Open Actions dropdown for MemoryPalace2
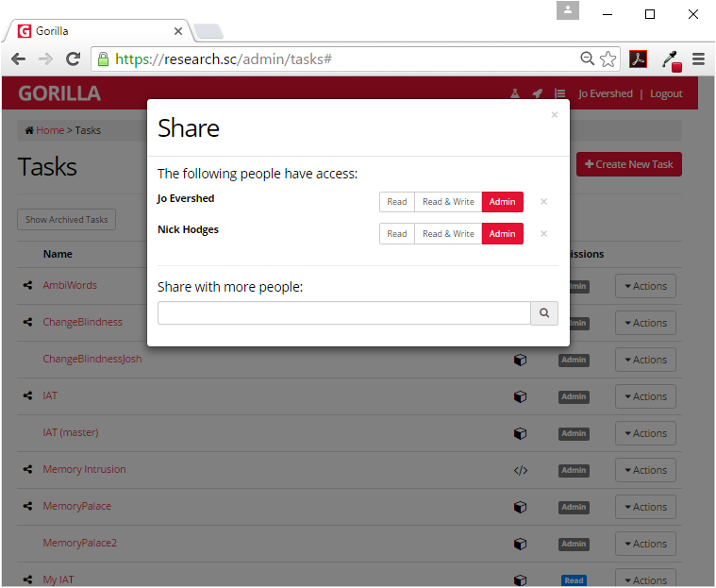Image resolution: width=716 pixels, height=588 pixels. click(x=645, y=544)
